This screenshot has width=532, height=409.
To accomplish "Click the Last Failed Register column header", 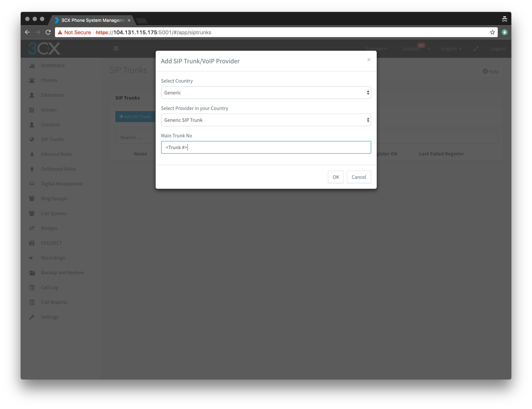I will pyautogui.click(x=441, y=154).
